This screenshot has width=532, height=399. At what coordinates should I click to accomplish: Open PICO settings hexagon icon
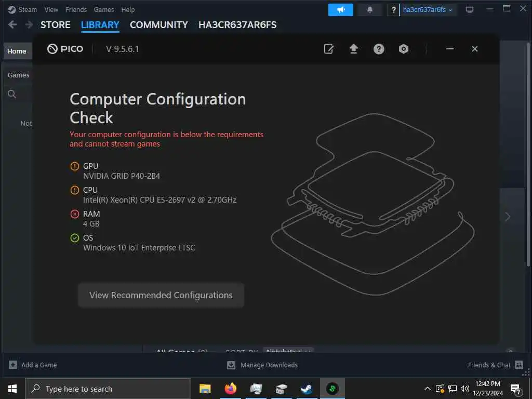click(403, 49)
